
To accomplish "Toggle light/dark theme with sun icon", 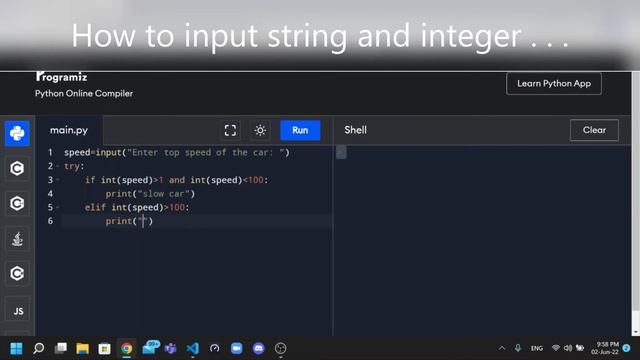I will coord(260,130).
